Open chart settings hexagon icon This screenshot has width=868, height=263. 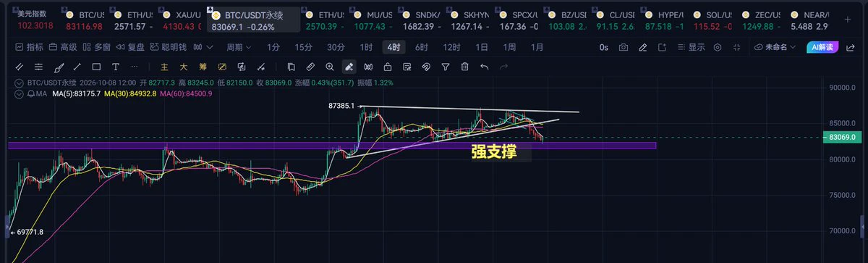718,47
